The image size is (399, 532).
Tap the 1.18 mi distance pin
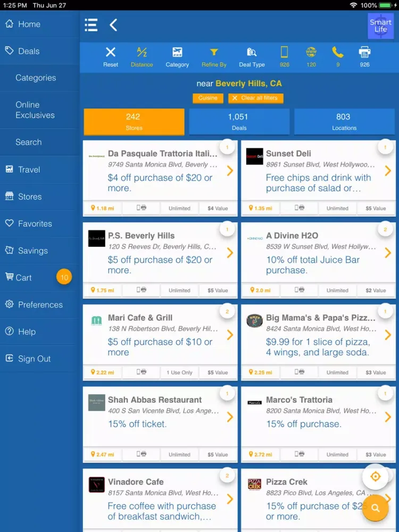coord(103,209)
